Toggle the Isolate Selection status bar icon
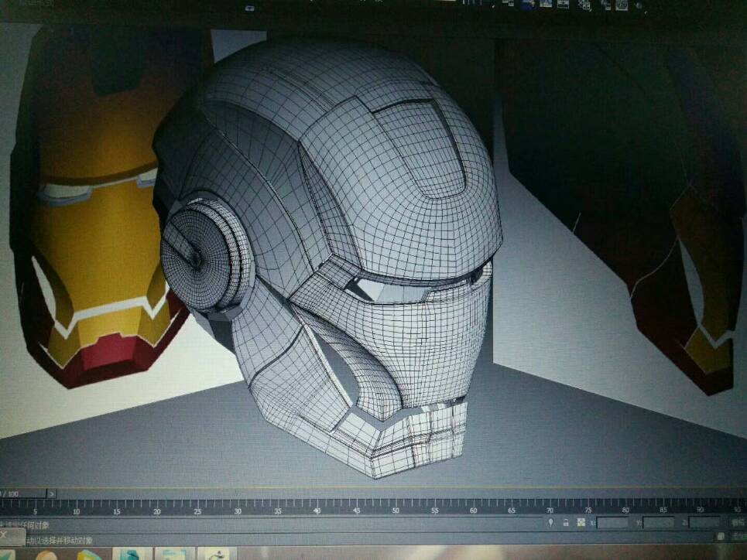The image size is (747, 560). (550, 522)
